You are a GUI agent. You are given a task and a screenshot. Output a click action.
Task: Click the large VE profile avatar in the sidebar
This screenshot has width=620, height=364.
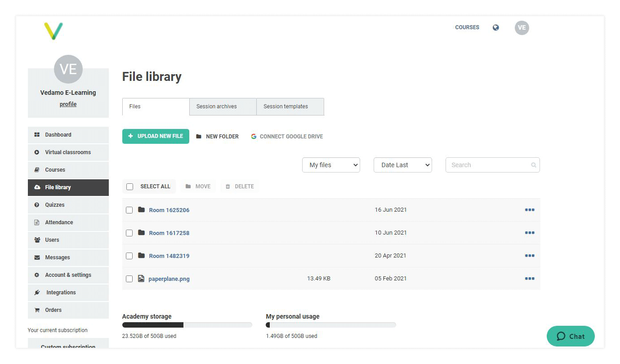coord(68,69)
